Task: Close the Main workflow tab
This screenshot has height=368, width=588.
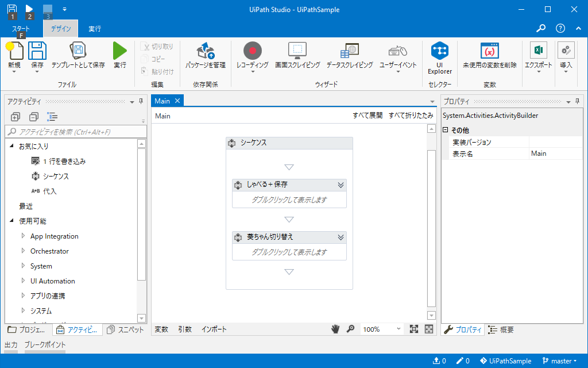Action: 177,101
